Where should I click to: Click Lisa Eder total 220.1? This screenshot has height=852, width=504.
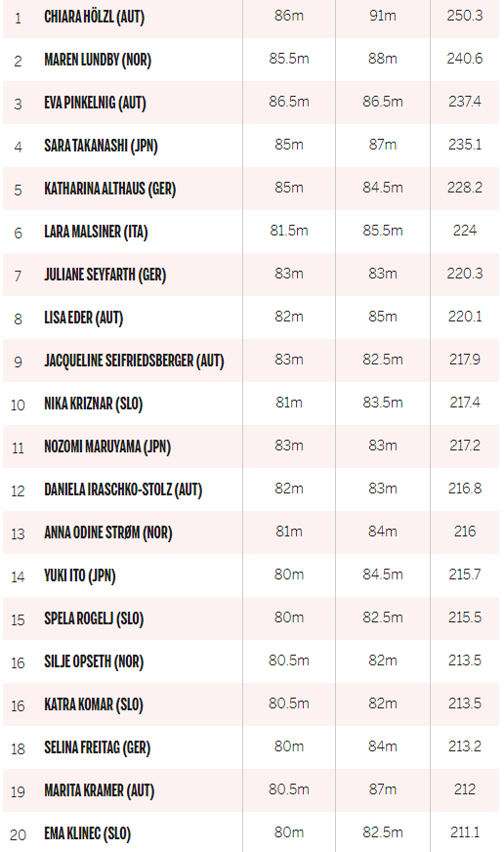pos(465,317)
